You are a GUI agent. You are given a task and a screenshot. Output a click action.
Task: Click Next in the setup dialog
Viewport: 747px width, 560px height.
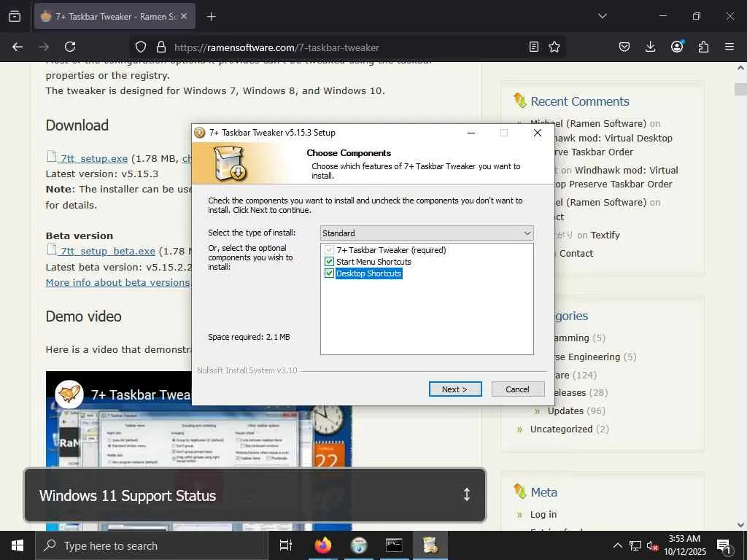[x=455, y=389]
